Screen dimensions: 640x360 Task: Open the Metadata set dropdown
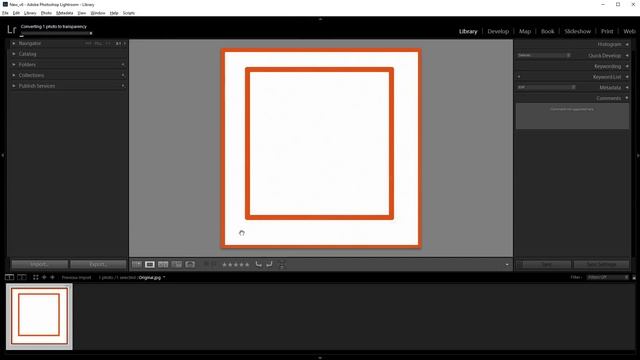(x=547, y=87)
